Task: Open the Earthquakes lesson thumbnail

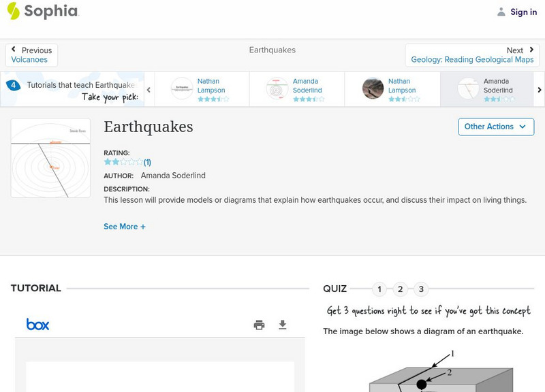Action: [50, 158]
